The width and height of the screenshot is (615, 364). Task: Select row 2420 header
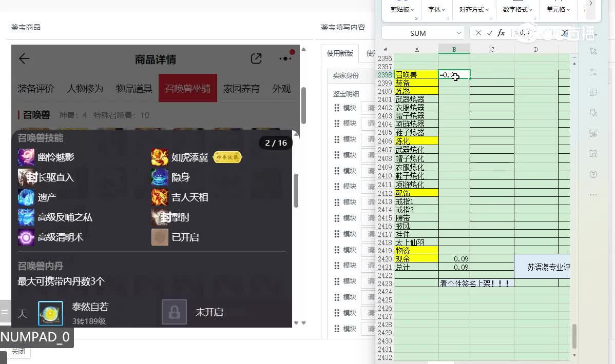[x=385, y=259]
